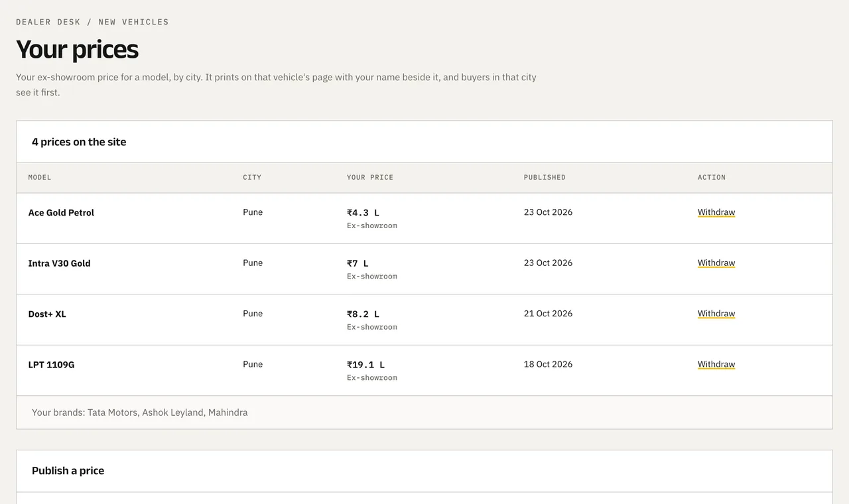Click the Publish a price heading
The width and height of the screenshot is (849, 504).
pos(68,471)
